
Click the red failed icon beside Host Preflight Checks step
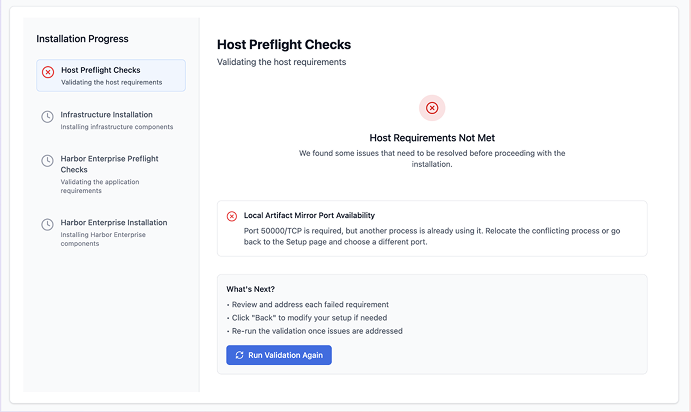pyautogui.click(x=48, y=72)
